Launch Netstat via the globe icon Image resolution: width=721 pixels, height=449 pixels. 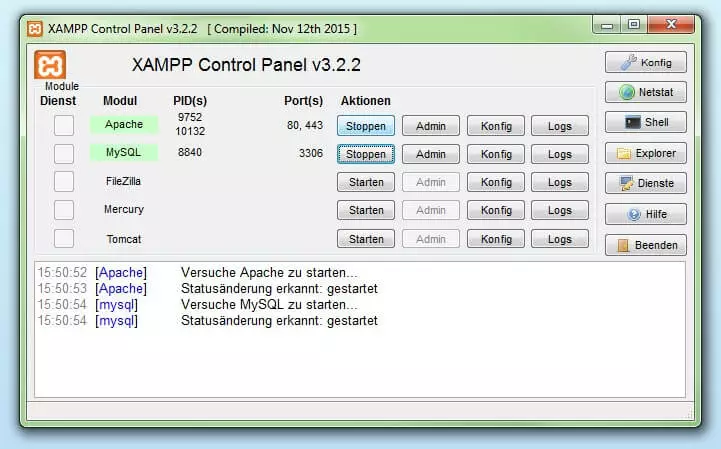pyautogui.click(x=628, y=93)
